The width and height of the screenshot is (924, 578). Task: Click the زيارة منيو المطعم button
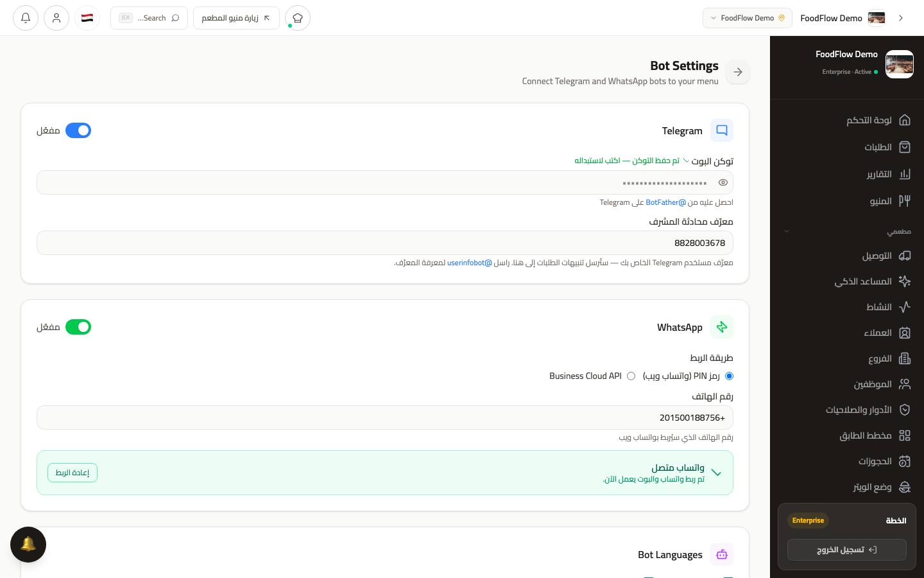[x=236, y=18]
